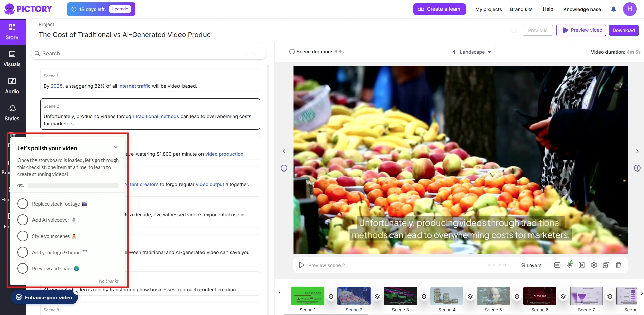Viewport: 644px width, 315px height.
Task: Go to next scene arrow beside preview
Action: tap(637, 151)
